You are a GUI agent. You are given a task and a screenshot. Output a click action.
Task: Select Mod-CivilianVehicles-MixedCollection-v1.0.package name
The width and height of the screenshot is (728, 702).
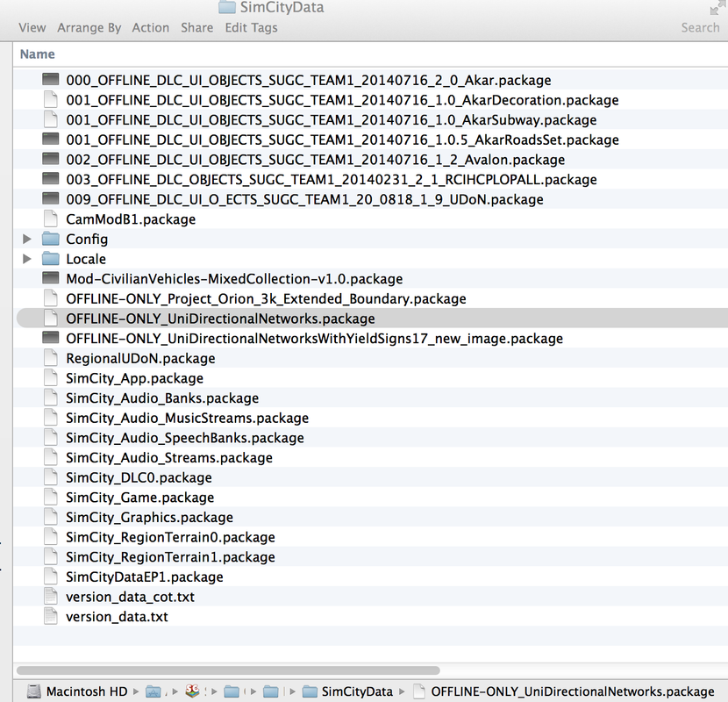point(234,279)
